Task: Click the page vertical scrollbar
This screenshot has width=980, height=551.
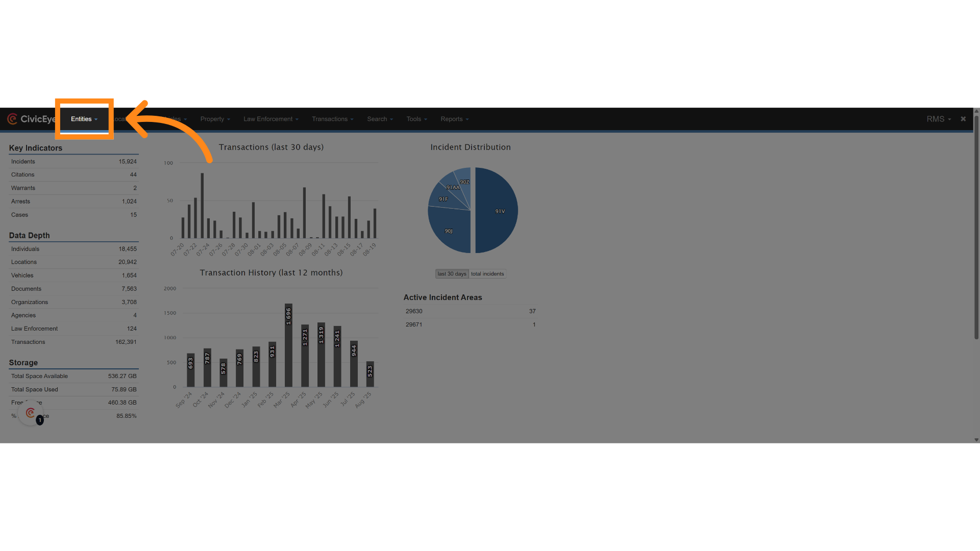Action: (x=976, y=227)
